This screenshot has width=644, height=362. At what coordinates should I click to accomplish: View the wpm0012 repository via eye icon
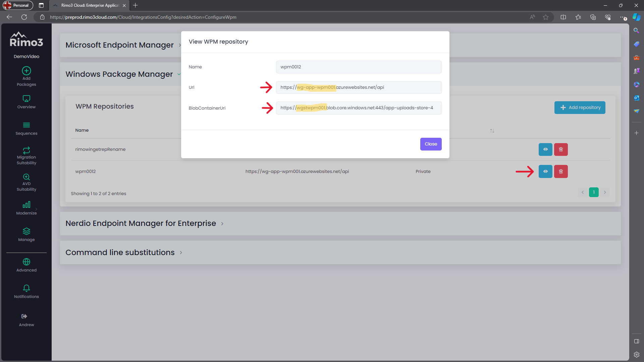[x=545, y=172]
